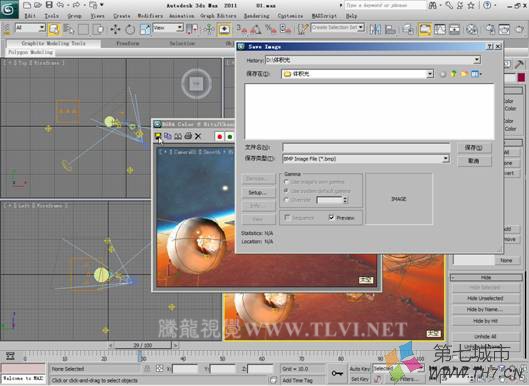Click the Open File icon in the quick access toolbar
The width and height of the screenshot is (529, 386).
[x=38, y=5]
